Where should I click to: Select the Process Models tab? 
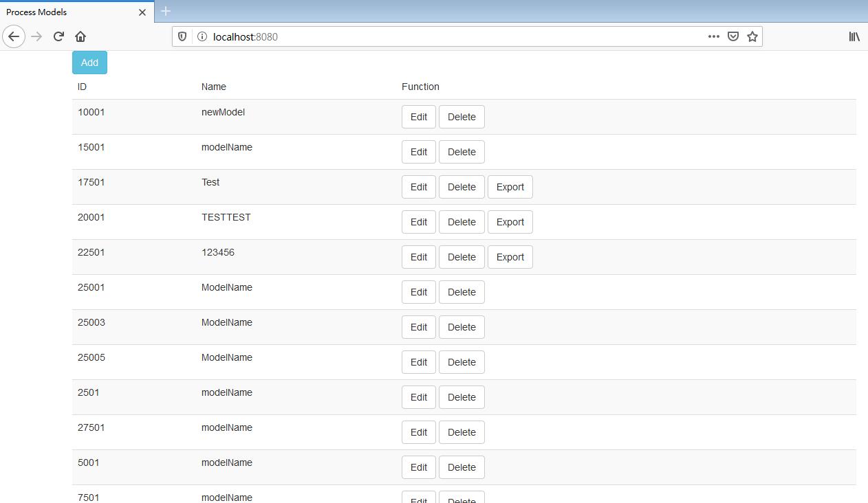point(76,12)
